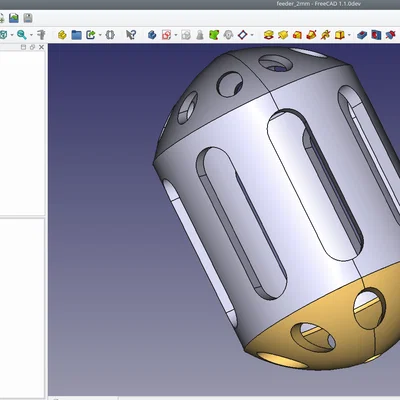Click the blue Pocket feature icon

pyautogui.click(x=362, y=35)
